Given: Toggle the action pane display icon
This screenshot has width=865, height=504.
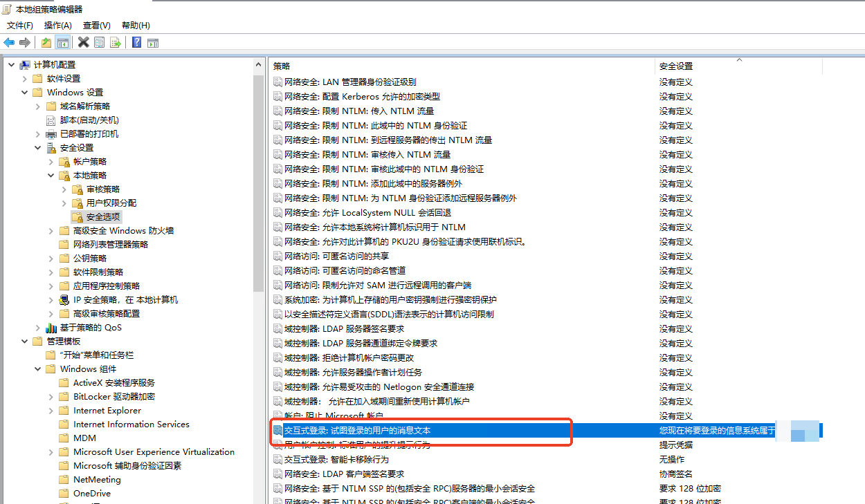Looking at the screenshot, I should [152, 42].
